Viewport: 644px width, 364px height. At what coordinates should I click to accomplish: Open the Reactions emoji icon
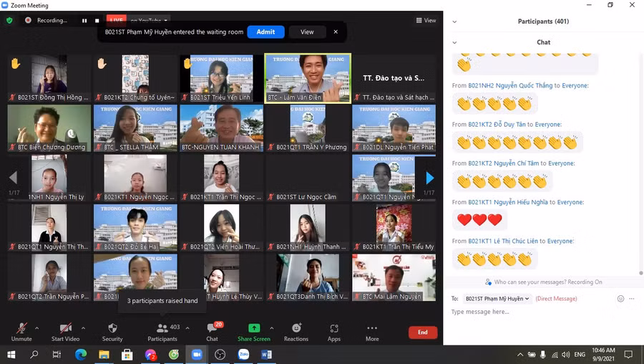[296, 327]
